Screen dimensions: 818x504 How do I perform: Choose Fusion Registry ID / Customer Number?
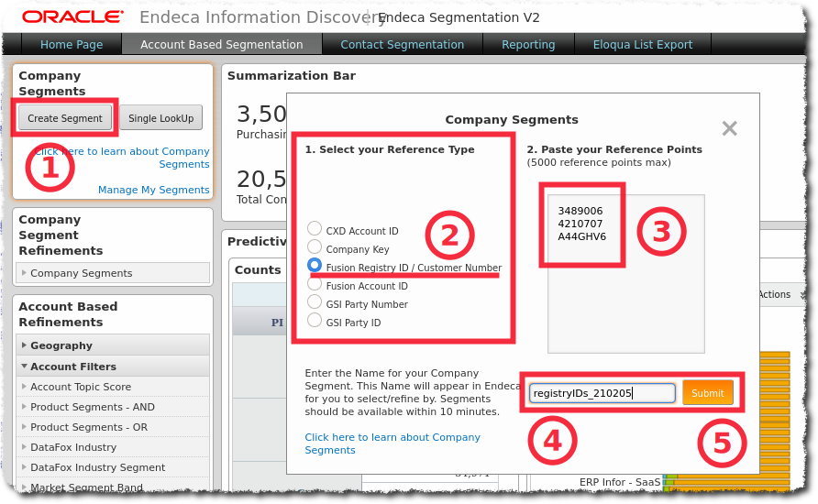tap(315, 266)
